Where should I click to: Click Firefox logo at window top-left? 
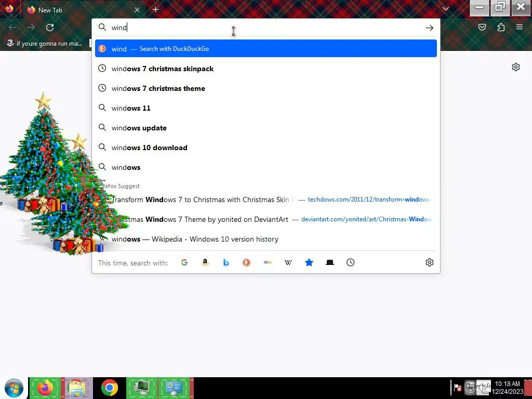[x=9, y=8]
